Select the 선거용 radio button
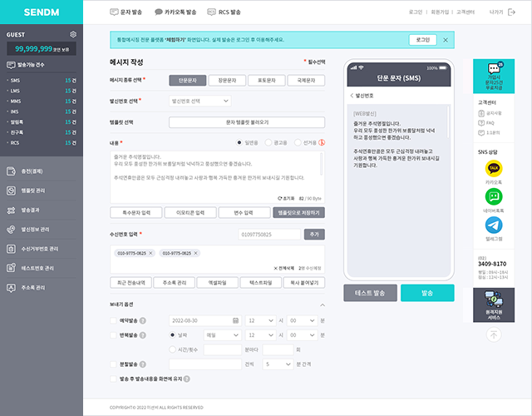 pyautogui.click(x=298, y=142)
